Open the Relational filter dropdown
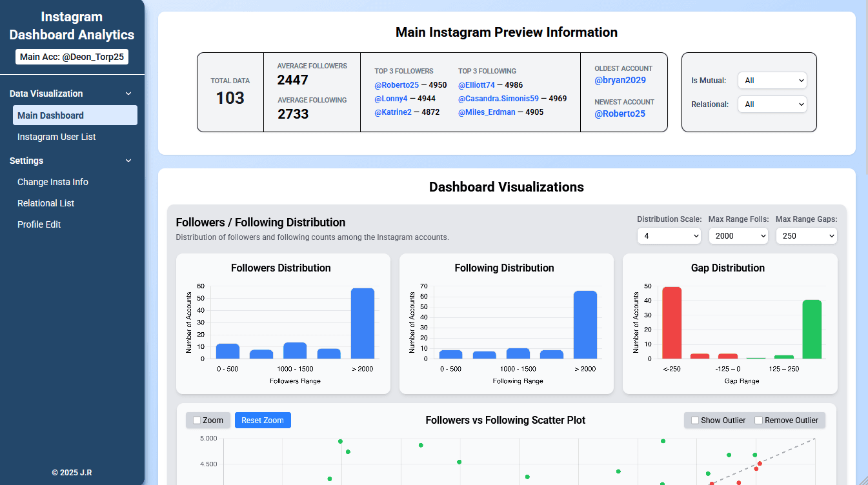 click(772, 104)
